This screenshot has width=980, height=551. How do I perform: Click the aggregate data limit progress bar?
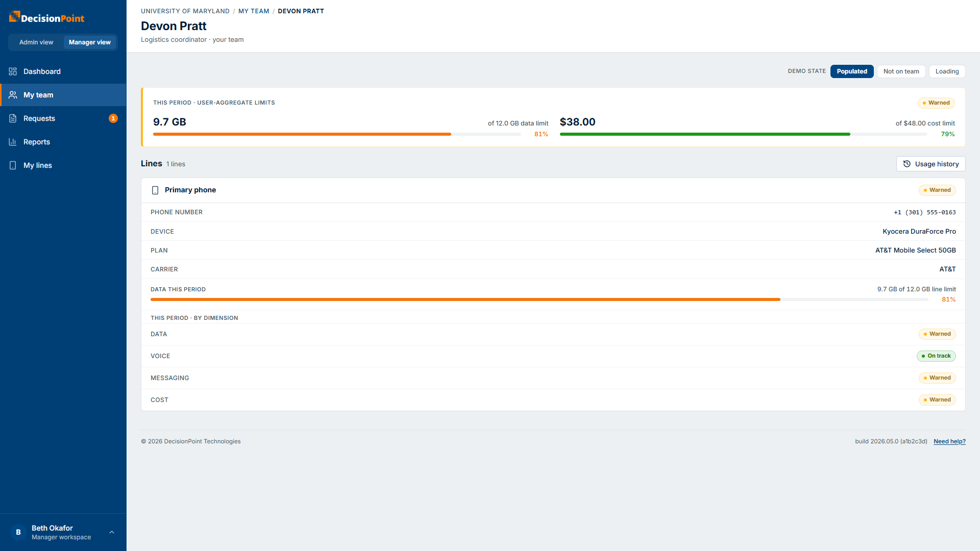337,134
